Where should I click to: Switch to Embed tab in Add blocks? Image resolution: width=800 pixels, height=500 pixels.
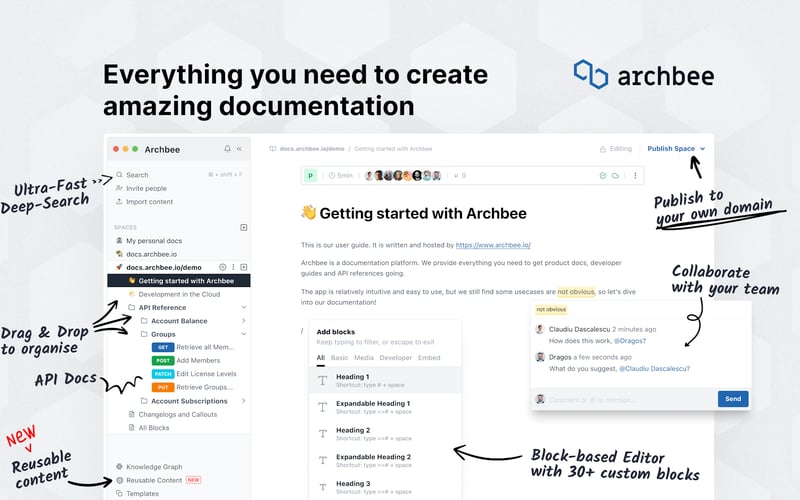(x=429, y=358)
